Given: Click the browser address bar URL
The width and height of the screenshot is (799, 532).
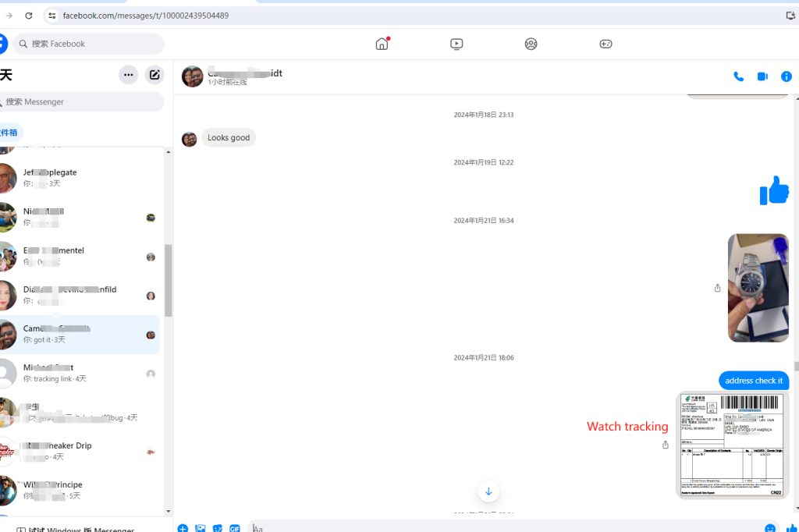Looking at the screenshot, I should (x=146, y=16).
